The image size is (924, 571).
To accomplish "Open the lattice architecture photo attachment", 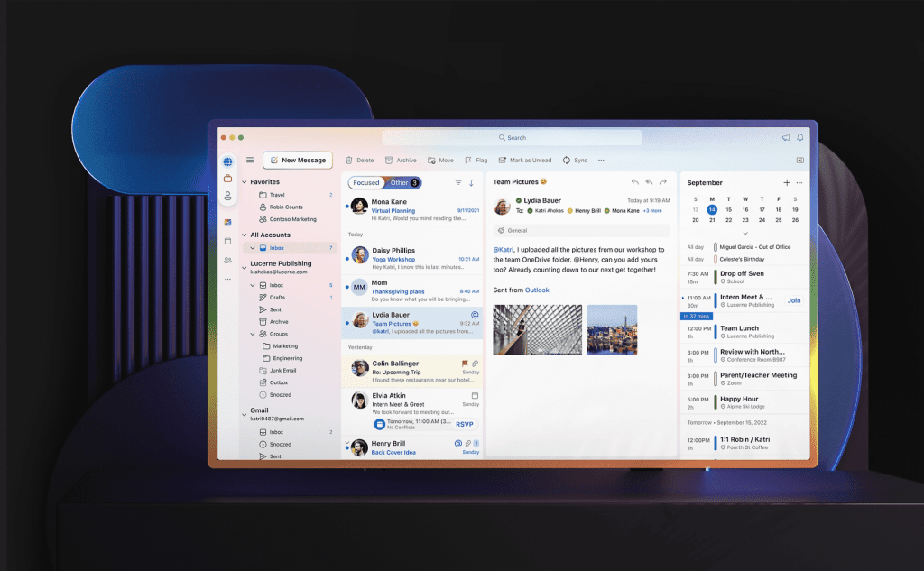I will coord(538,330).
